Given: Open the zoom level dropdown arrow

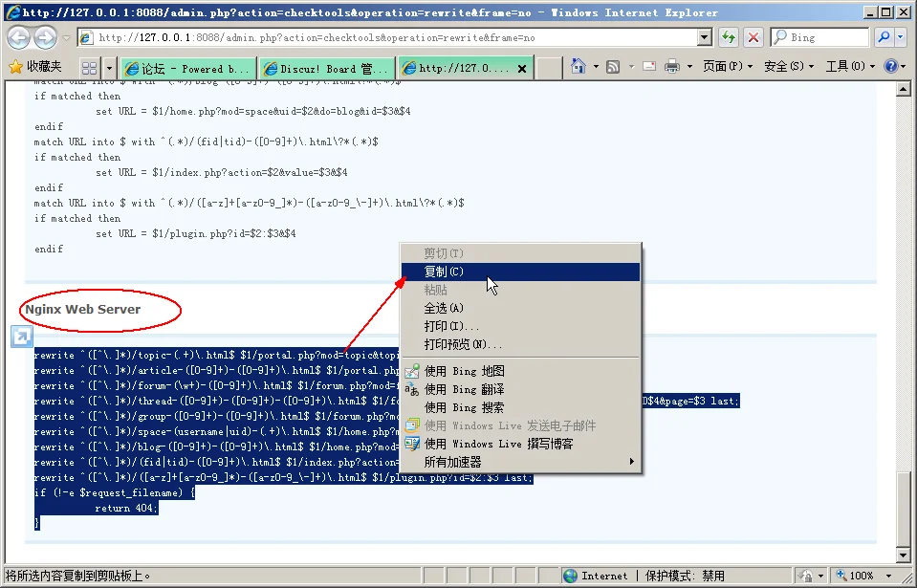Looking at the screenshot, I should point(888,576).
